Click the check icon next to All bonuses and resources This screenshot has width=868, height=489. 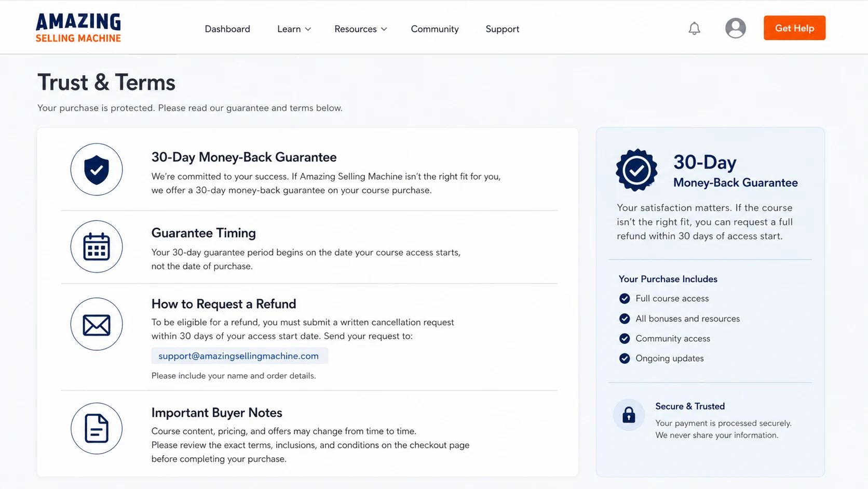pos(625,319)
